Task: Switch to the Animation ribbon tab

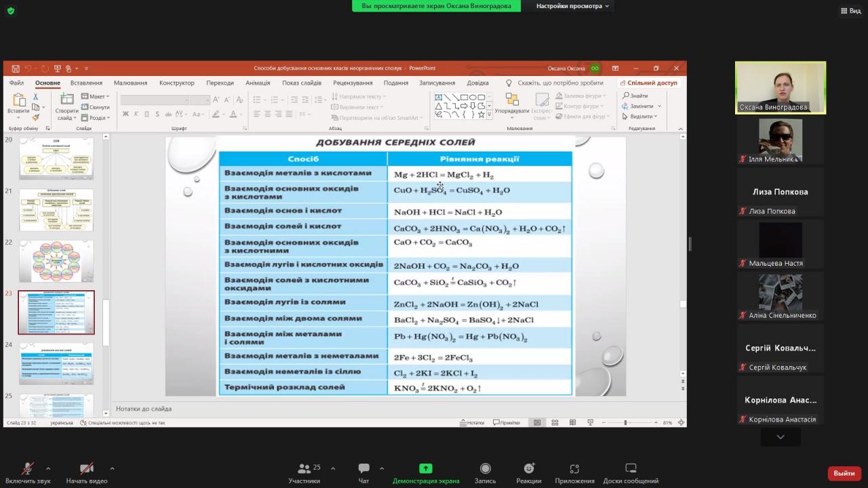Action: [x=258, y=83]
